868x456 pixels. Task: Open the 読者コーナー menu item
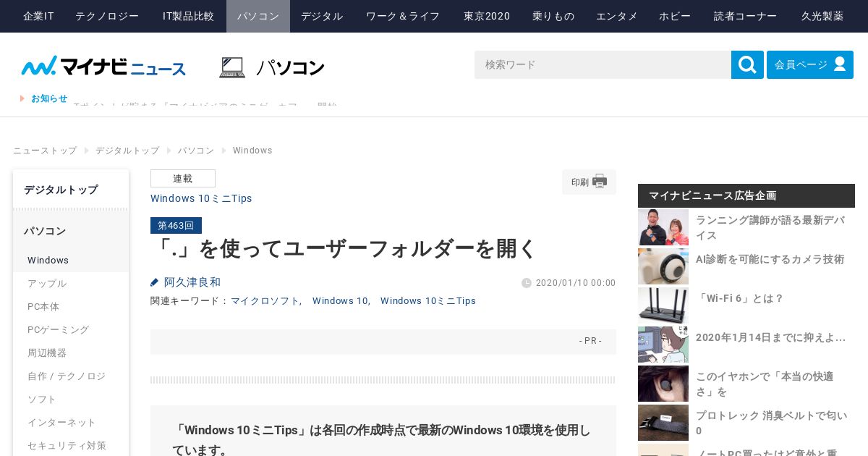coord(745,16)
